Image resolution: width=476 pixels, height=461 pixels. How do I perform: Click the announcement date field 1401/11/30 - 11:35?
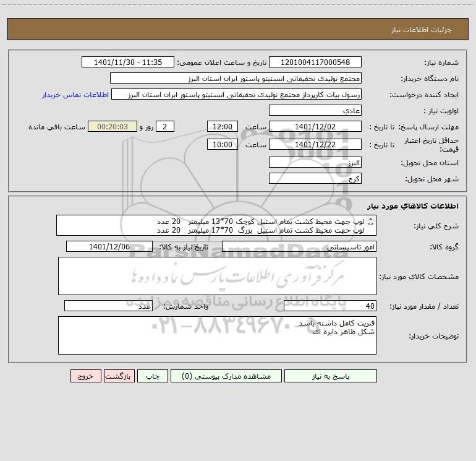point(128,62)
